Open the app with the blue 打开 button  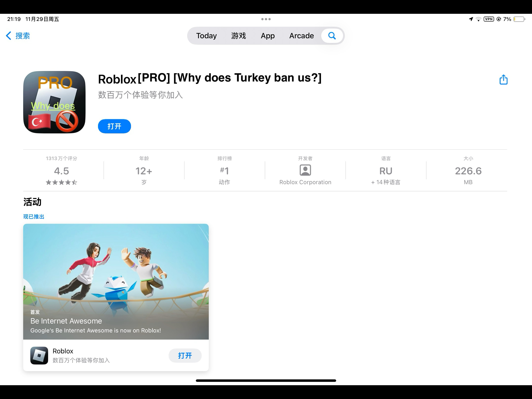pos(114,126)
